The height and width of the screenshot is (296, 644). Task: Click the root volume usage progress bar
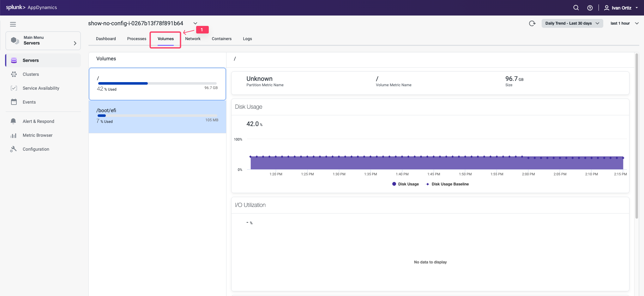(x=157, y=83)
